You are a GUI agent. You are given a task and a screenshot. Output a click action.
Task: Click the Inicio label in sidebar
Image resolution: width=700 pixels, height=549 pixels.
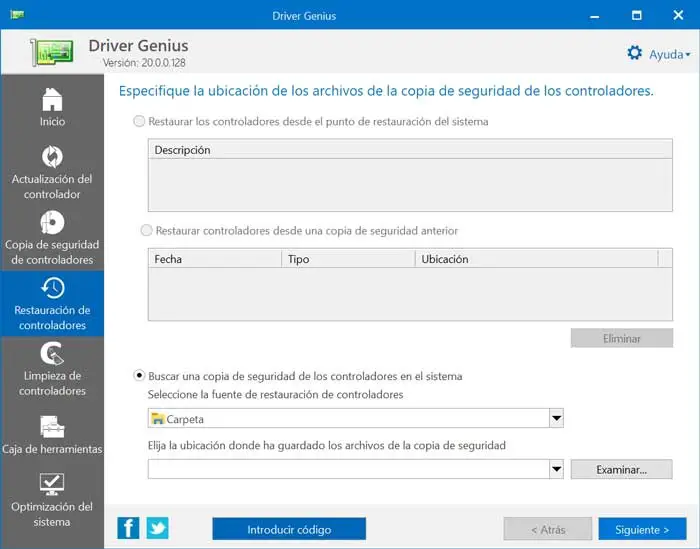pos(52,121)
